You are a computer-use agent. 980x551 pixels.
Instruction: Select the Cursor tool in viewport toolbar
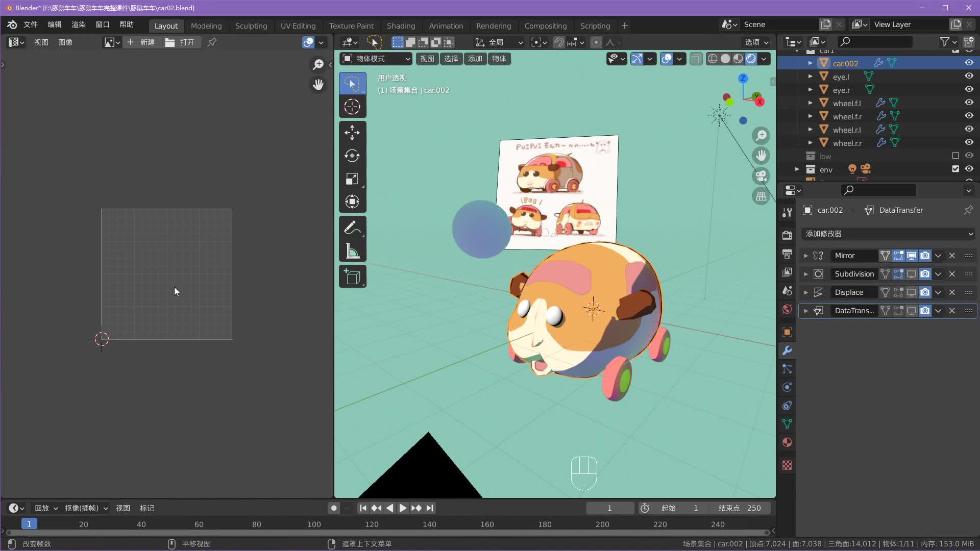tap(352, 107)
